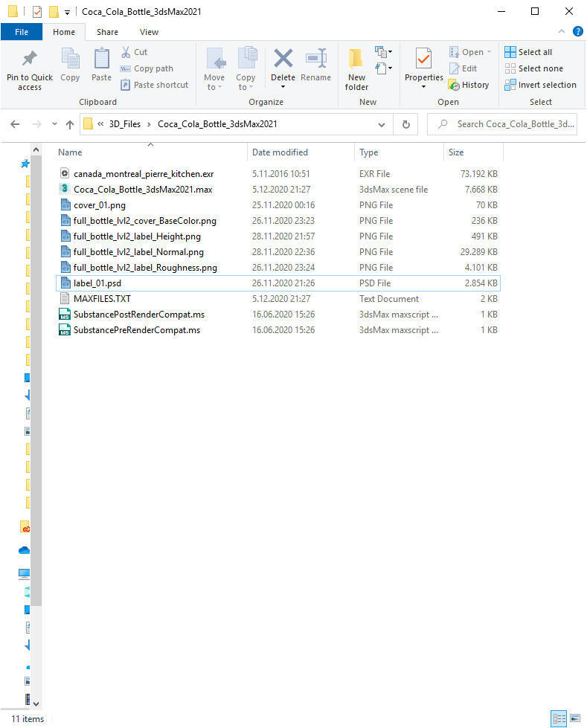This screenshot has width=587, height=728.
Task: Click navigation pane scroll up arrow
Action: coord(36,149)
